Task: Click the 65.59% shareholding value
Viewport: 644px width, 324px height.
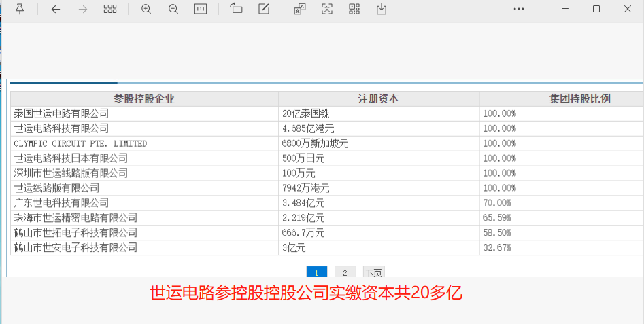Action: [497, 218]
